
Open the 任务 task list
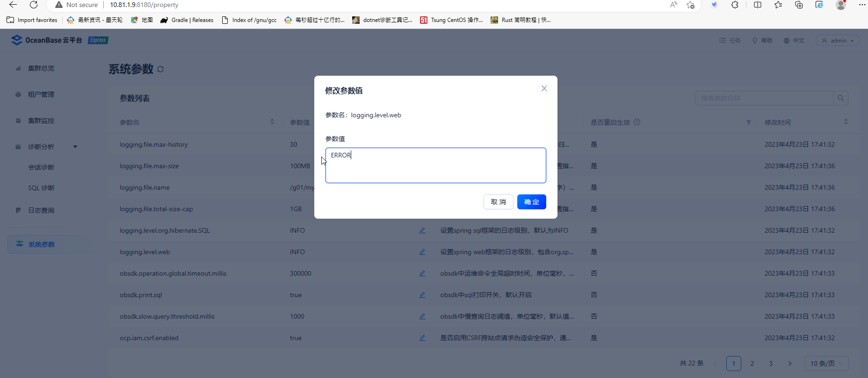(x=730, y=41)
